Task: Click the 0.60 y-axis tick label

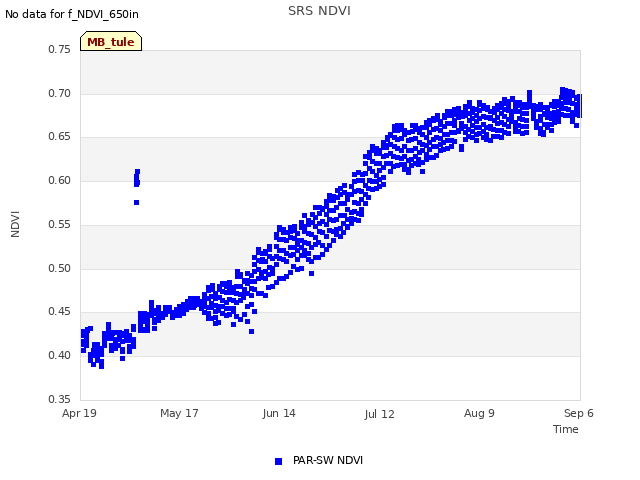Action: coord(60,180)
